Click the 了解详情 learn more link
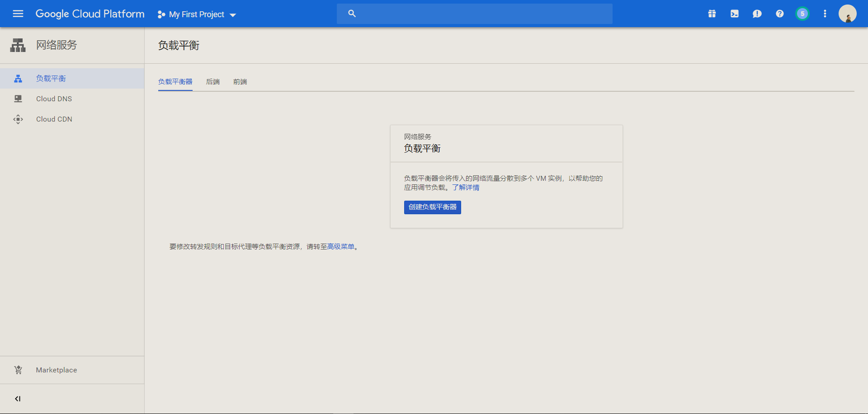868x414 pixels. [466, 188]
